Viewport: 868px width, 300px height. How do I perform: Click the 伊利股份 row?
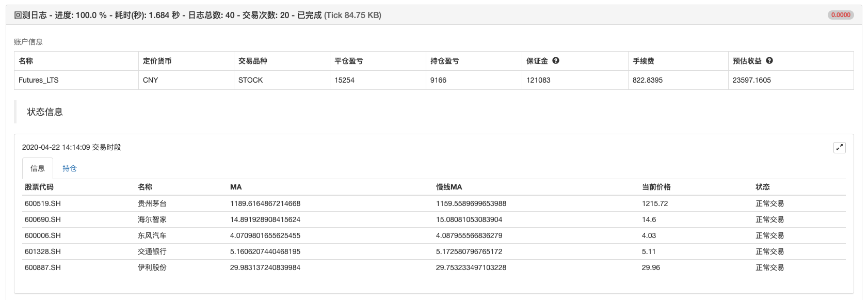click(434, 267)
